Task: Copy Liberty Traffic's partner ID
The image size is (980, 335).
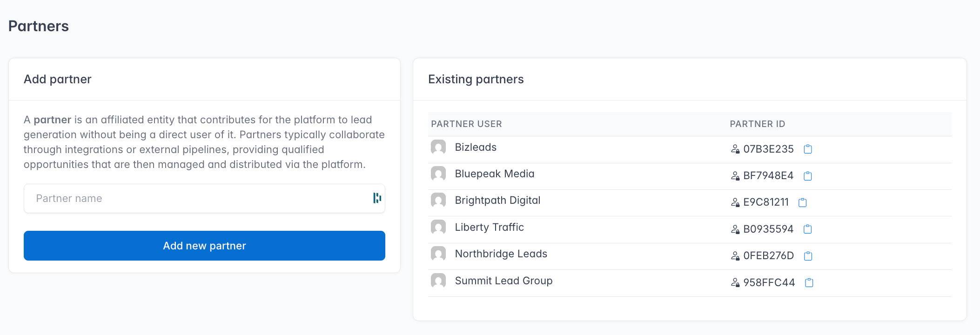Action: (x=808, y=229)
